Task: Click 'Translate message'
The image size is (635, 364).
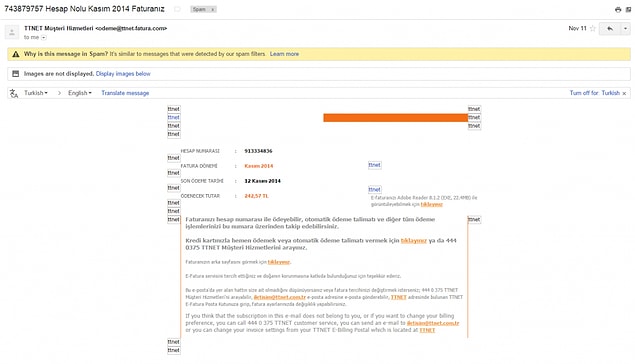Action: pyautogui.click(x=125, y=93)
